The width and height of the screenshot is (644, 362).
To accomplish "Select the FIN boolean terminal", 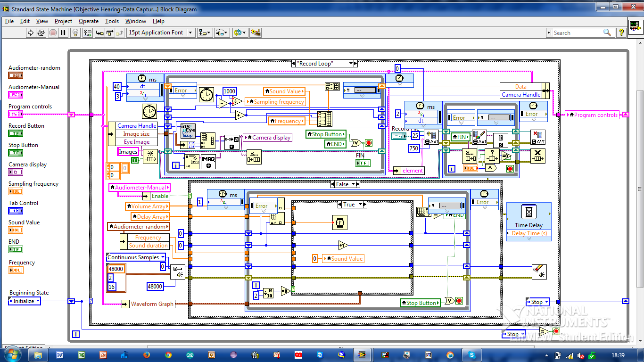I will pyautogui.click(x=363, y=163).
